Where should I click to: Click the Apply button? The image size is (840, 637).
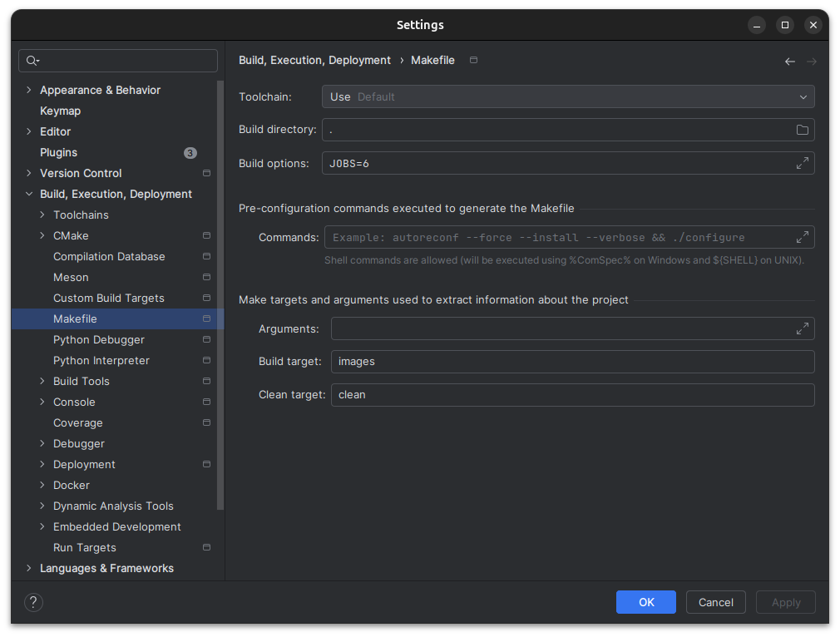pos(786,602)
